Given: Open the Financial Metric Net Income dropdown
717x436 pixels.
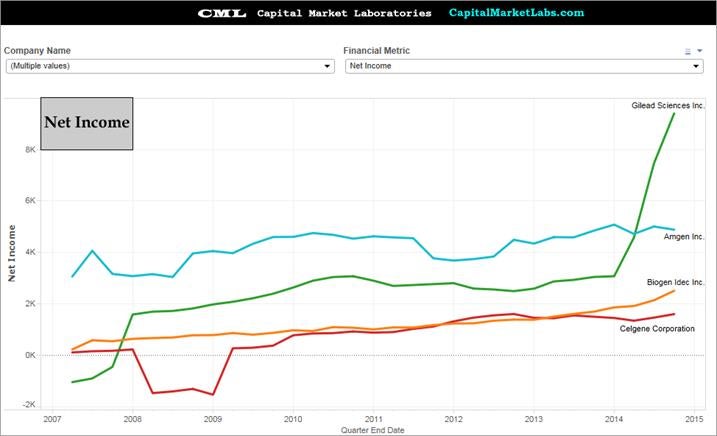Looking at the screenshot, I should (524, 66).
